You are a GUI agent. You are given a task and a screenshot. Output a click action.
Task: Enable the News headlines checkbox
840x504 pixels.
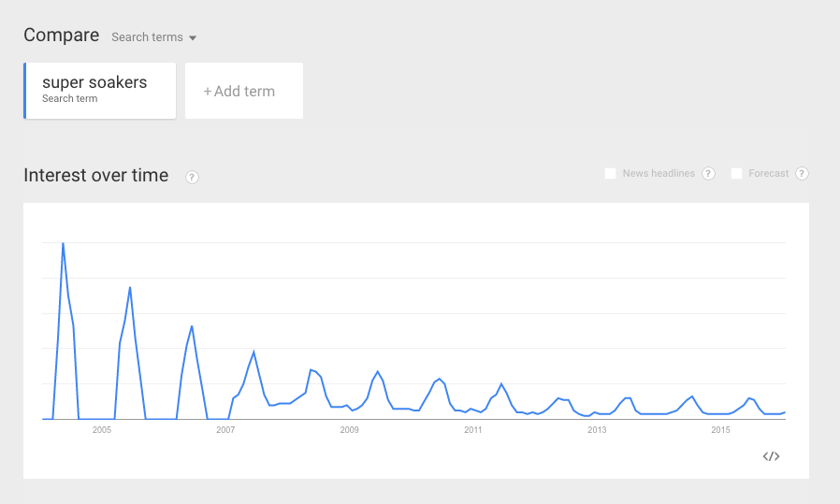(610, 174)
